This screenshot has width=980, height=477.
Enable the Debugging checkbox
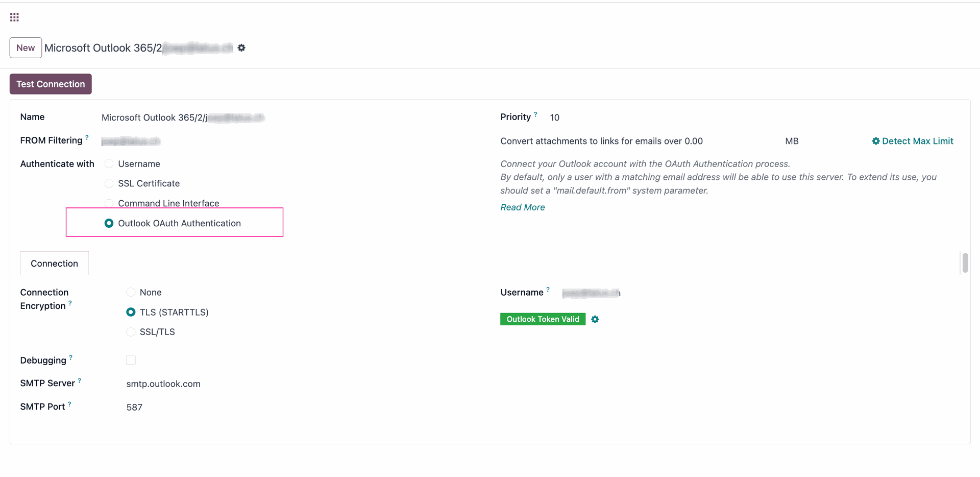pyautogui.click(x=131, y=360)
